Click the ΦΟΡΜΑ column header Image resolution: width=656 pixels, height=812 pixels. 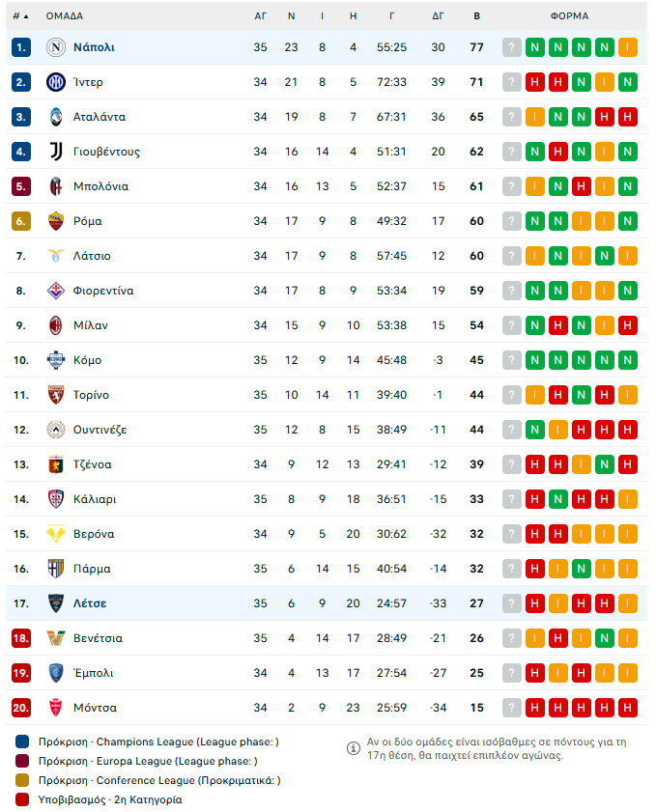569,16
